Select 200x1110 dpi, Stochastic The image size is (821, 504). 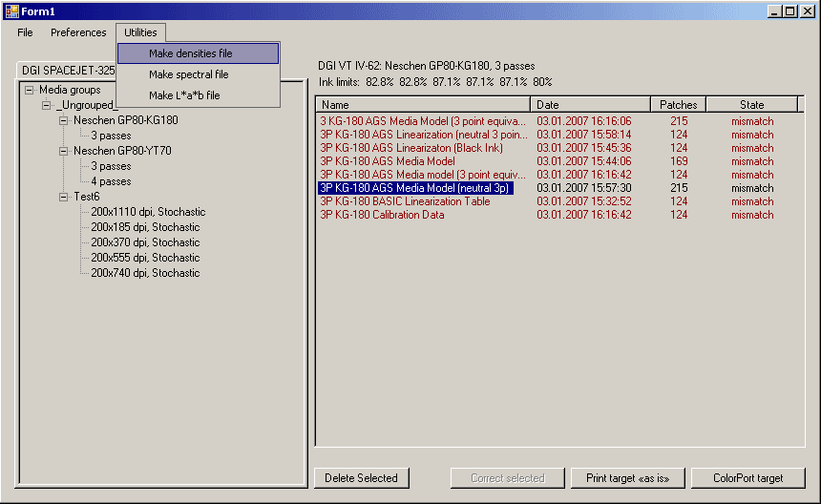point(148,212)
